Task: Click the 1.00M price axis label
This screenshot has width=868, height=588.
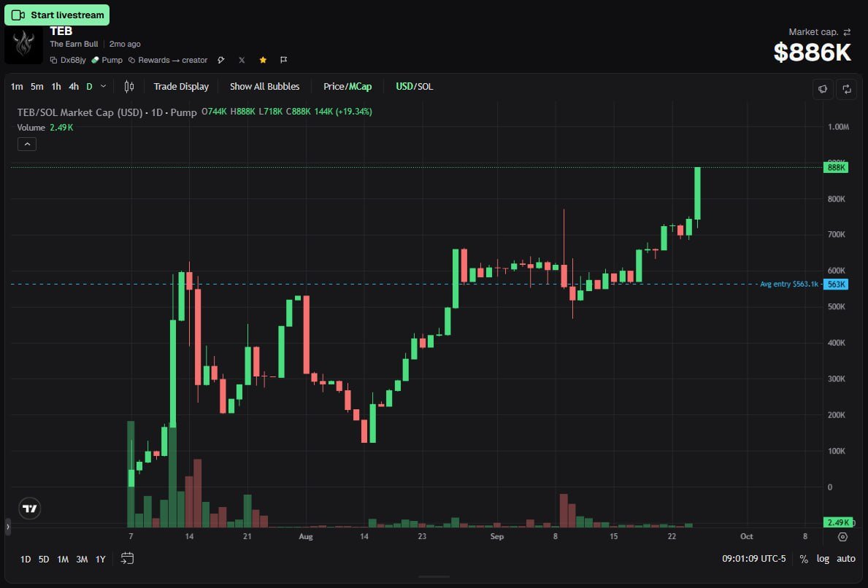Action: click(838, 127)
